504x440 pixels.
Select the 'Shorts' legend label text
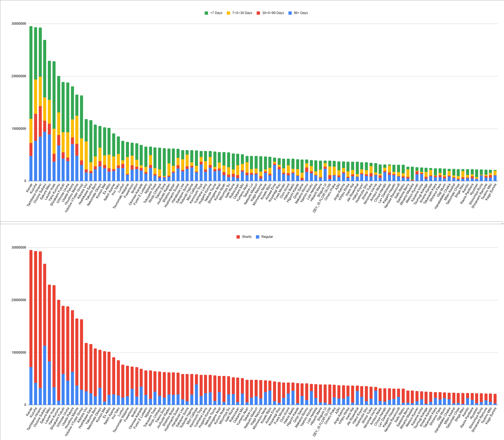coord(247,237)
